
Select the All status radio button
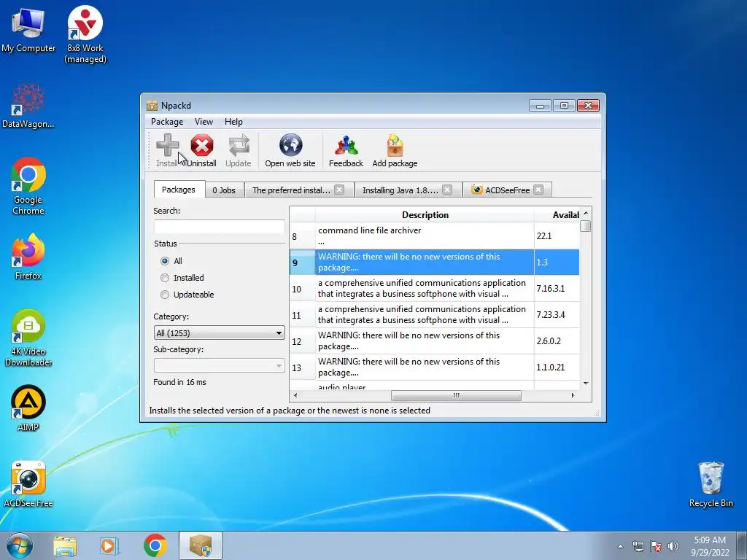(165, 261)
